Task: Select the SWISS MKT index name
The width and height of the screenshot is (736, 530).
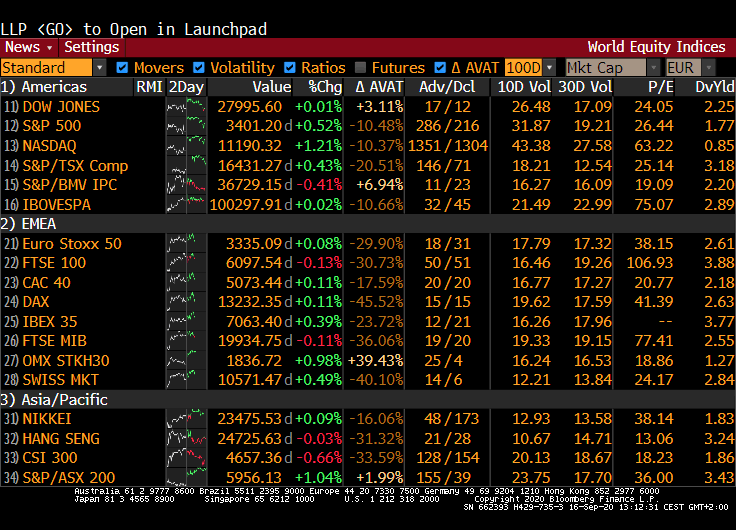Action: (x=61, y=379)
